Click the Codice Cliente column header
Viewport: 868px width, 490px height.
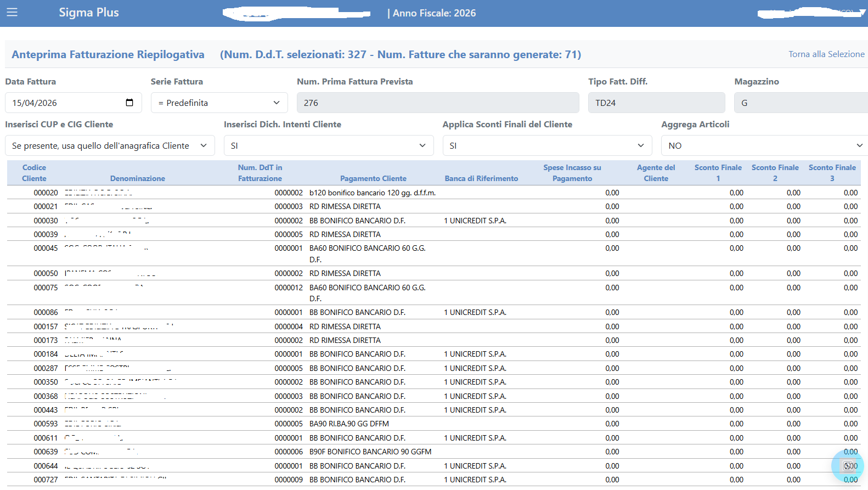[x=34, y=173]
